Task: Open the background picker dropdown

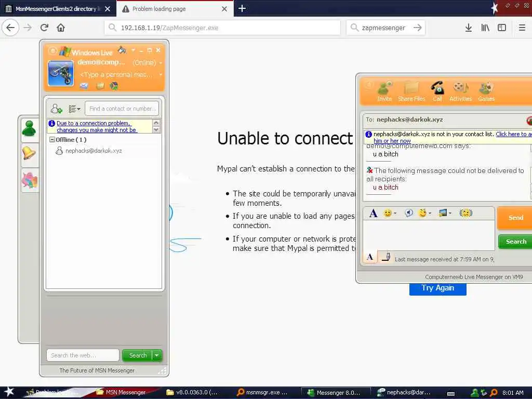Action: 445,213
